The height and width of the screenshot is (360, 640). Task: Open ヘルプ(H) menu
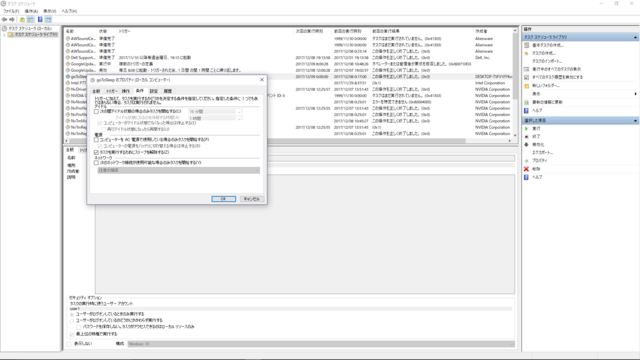coord(69,11)
